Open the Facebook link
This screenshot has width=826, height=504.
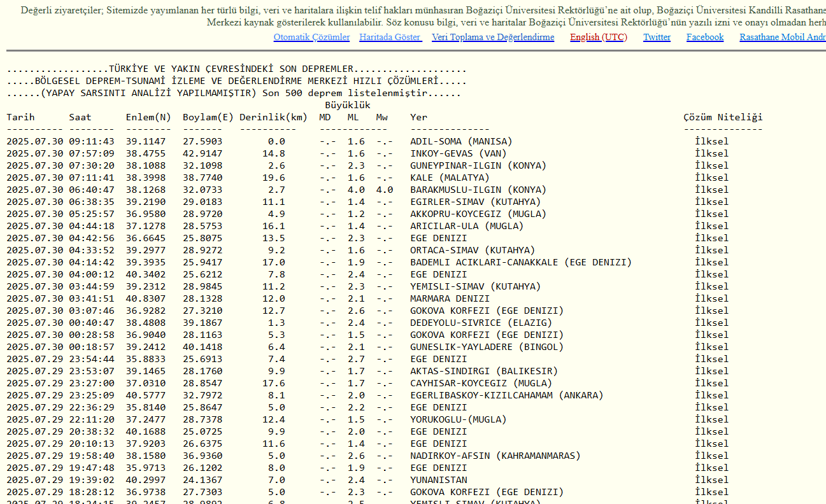[705, 37]
